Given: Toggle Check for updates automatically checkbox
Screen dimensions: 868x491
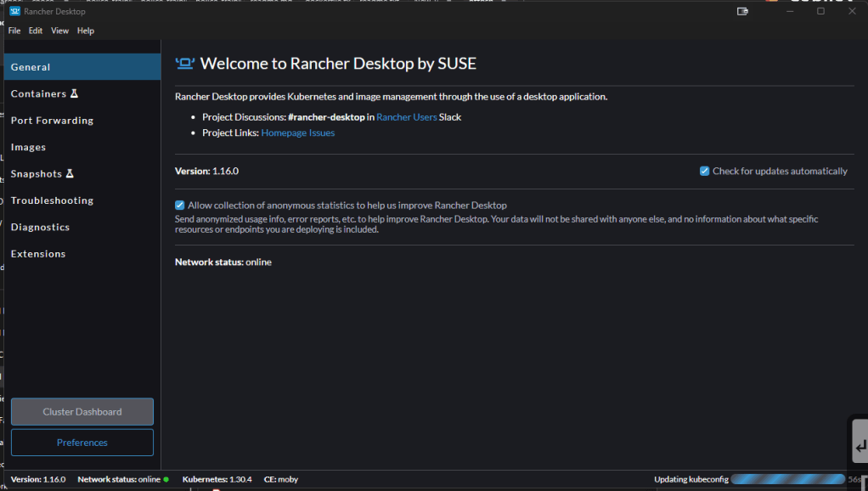Looking at the screenshot, I should point(704,171).
